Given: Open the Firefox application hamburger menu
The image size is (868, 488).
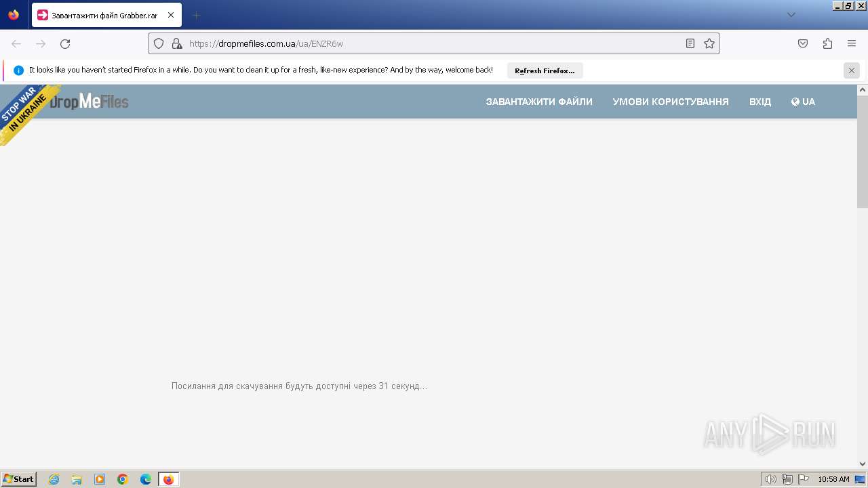Looking at the screenshot, I should [x=852, y=43].
